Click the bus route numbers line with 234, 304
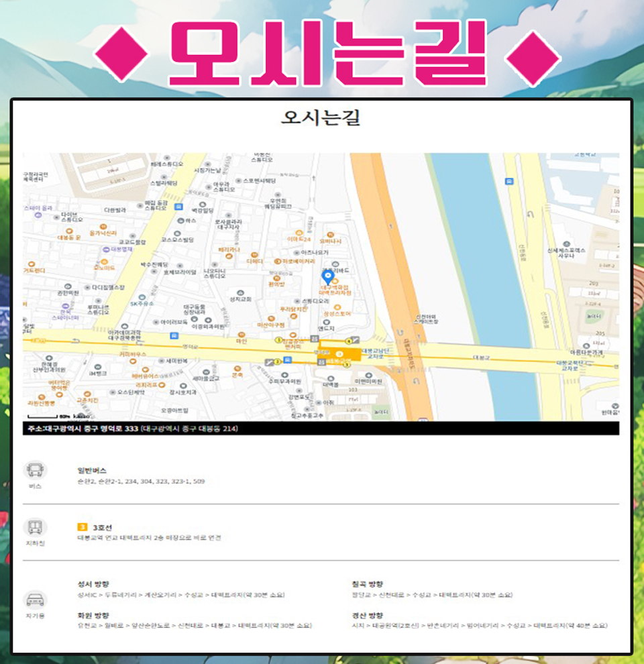 141,482
